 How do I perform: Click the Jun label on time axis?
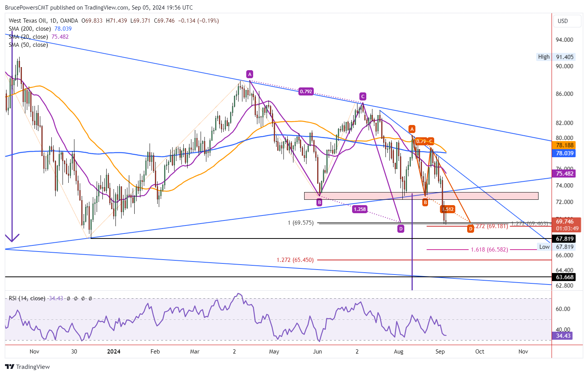click(x=317, y=352)
